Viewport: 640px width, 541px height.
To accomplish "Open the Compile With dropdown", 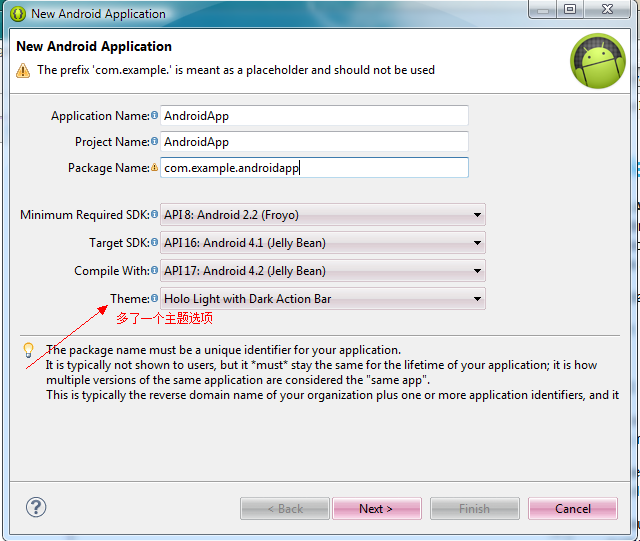I will [322, 271].
